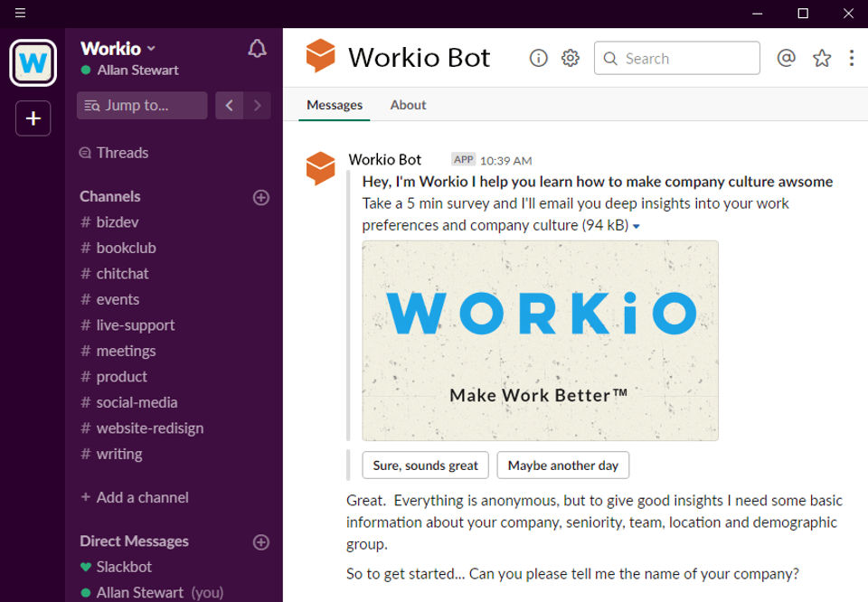Image resolution: width=868 pixels, height=602 pixels.
Task: Start new direct message with plus circle
Action: coord(261,542)
